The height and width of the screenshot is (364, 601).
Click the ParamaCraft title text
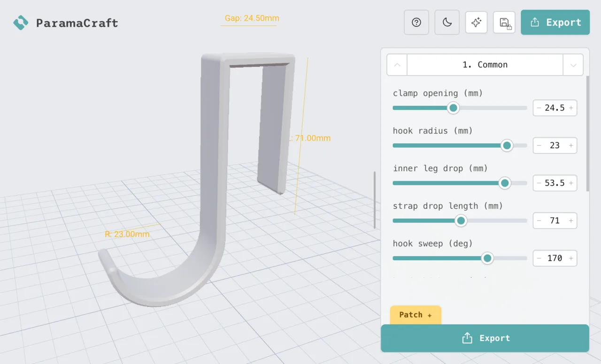coord(77,23)
